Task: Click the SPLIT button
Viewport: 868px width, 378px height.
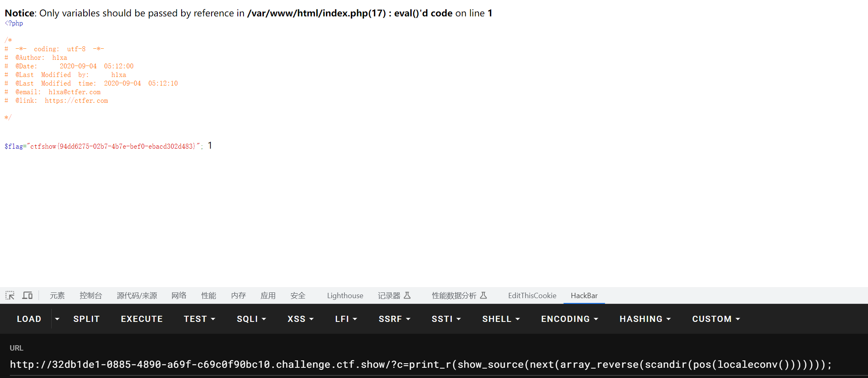Action: pyautogui.click(x=87, y=319)
